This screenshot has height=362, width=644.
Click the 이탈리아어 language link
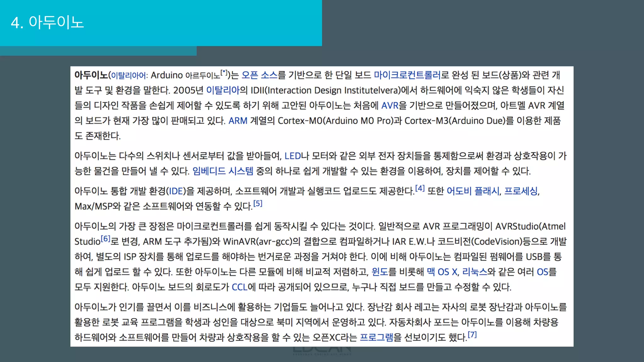pos(129,76)
